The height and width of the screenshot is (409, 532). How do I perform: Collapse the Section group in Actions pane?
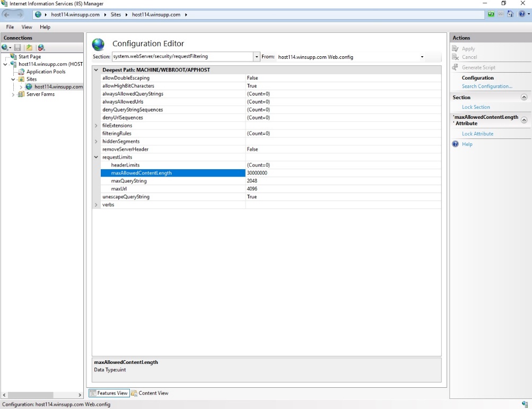click(524, 98)
